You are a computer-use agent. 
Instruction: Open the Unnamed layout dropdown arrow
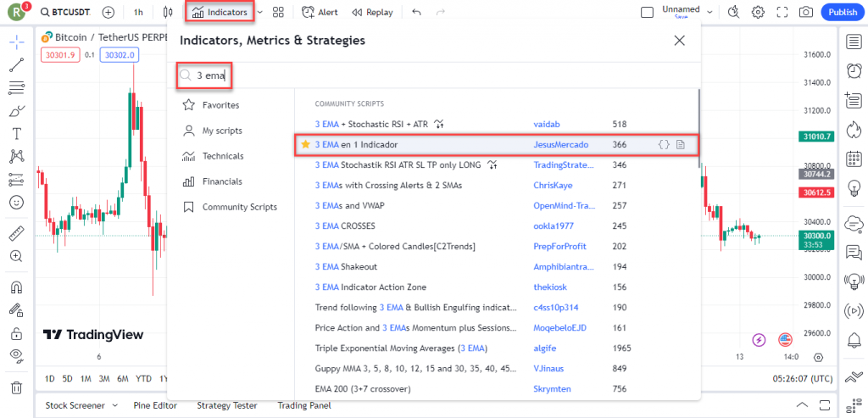tap(709, 12)
